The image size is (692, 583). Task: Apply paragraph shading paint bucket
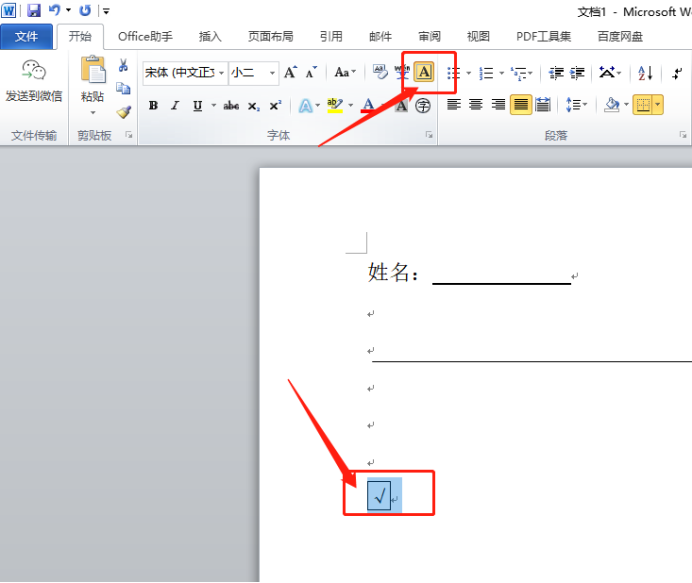coord(612,105)
